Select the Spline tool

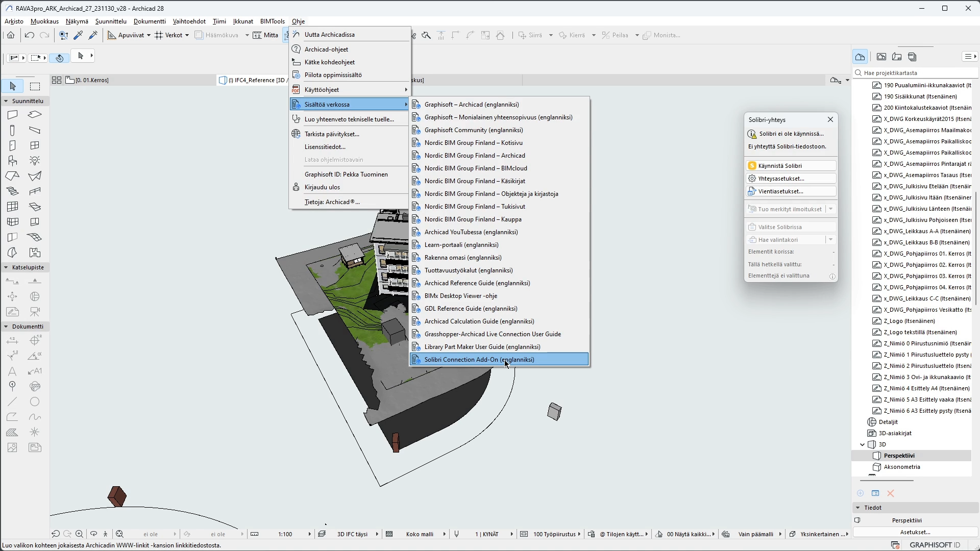click(35, 417)
